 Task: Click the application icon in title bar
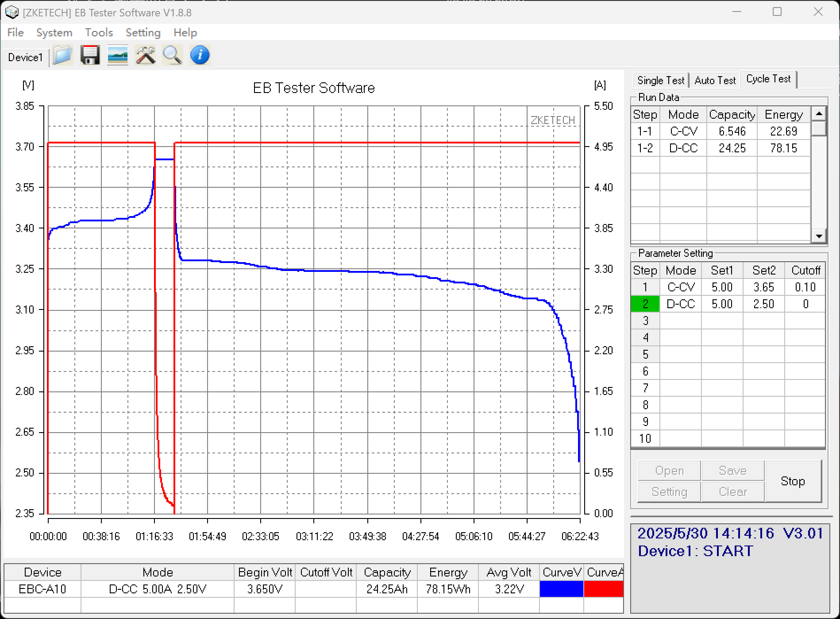pyautogui.click(x=11, y=12)
